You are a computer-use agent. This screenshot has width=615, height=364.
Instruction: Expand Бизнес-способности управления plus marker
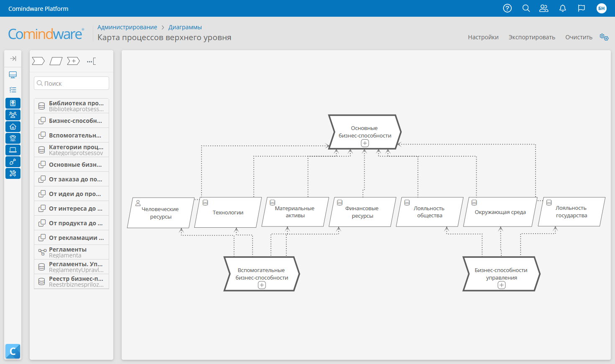(502, 285)
